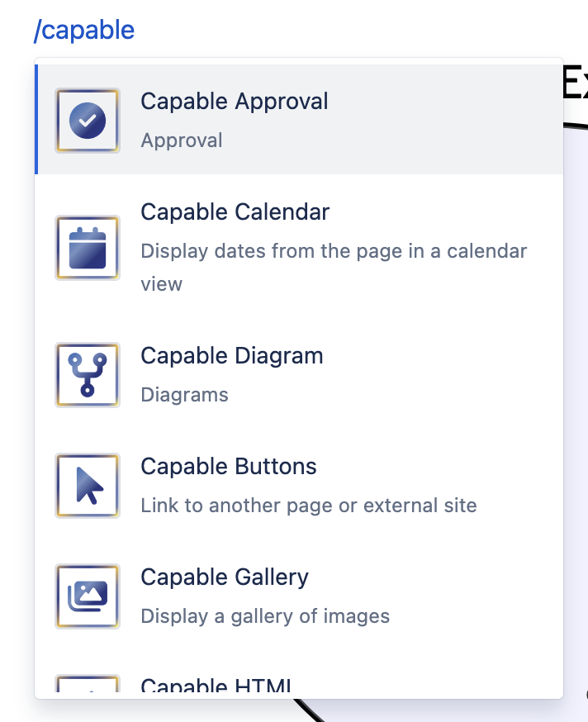Click the partially visible Capable HTML icon

[88, 683]
